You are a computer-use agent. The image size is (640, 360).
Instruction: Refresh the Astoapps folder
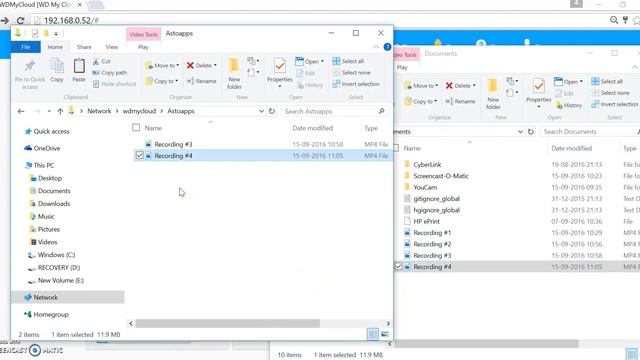[272, 111]
